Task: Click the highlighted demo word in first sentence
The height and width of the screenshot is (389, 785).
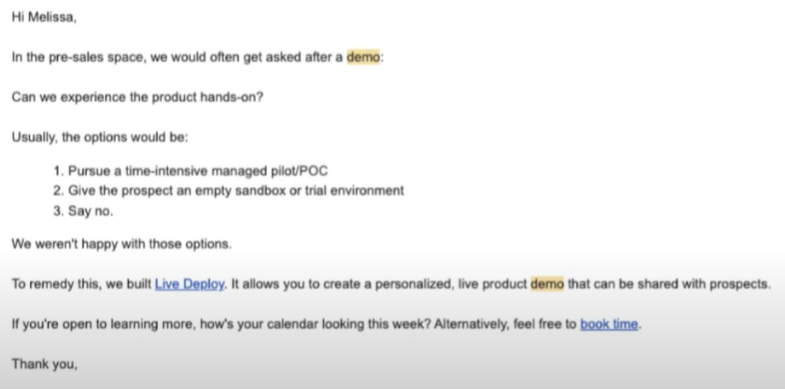Action: tap(363, 57)
